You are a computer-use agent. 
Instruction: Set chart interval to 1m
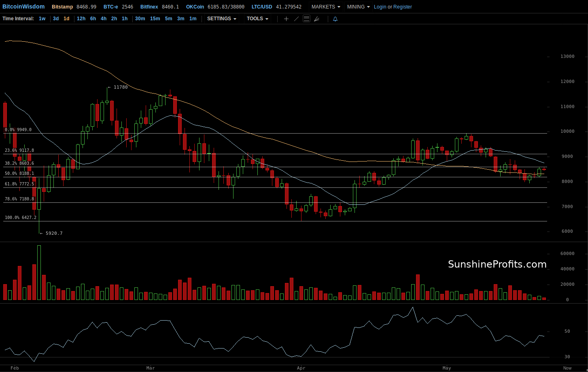pos(193,19)
